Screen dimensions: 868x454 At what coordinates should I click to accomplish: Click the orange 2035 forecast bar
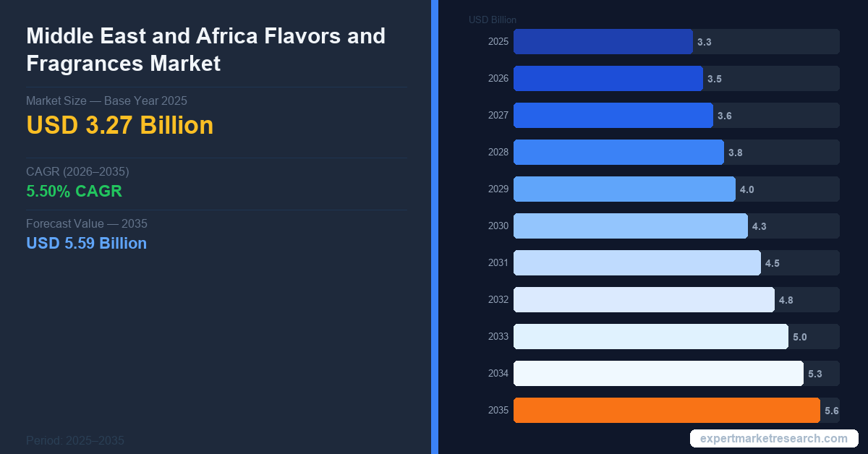(x=666, y=410)
